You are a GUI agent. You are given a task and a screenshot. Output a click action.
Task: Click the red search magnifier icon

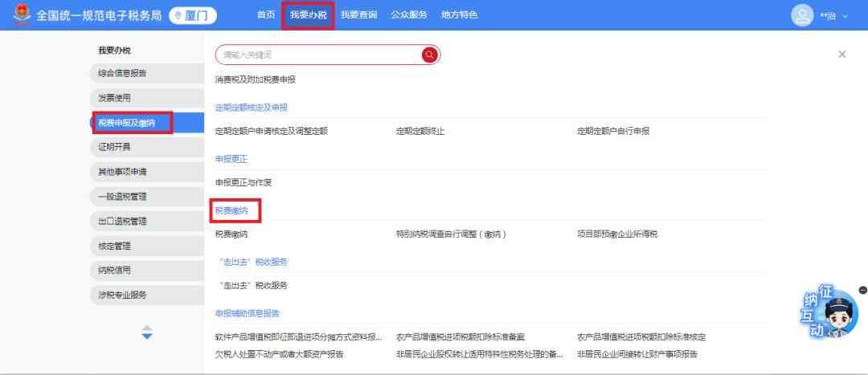(x=429, y=55)
